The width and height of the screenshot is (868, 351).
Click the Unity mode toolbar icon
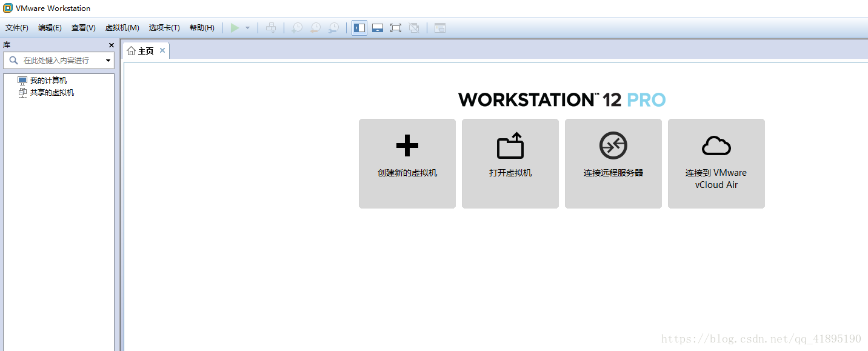click(x=414, y=28)
